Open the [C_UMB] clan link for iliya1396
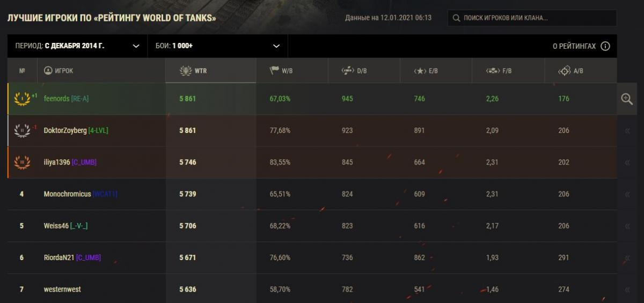This screenshot has height=303, width=644. tap(84, 162)
